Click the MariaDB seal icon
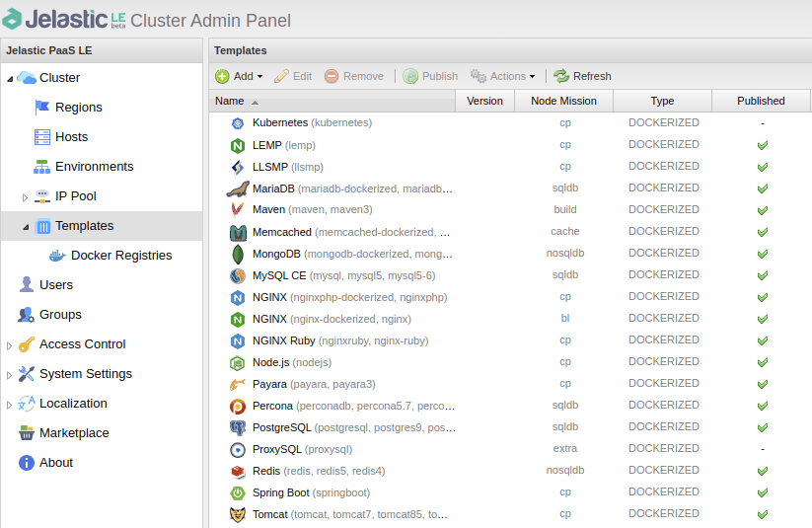The width and height of the screenshot is (812, 528). pyautogui.click(x=238, y=189)
